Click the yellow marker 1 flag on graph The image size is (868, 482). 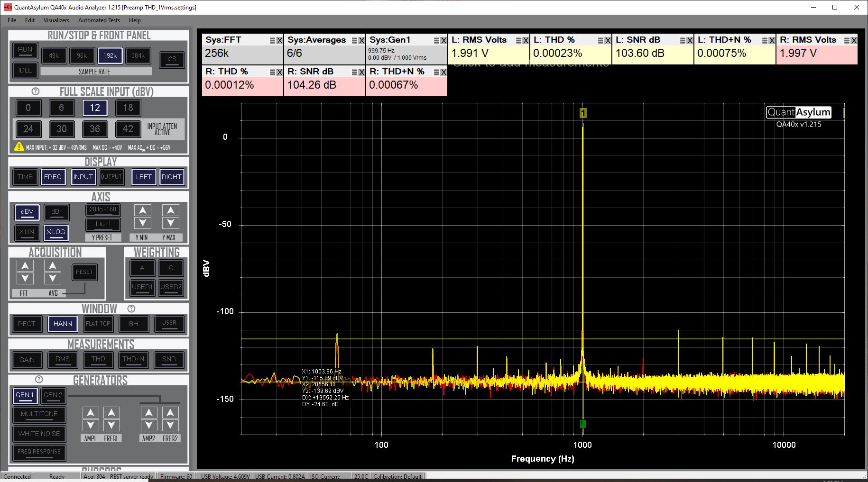[x=583, y=113]
